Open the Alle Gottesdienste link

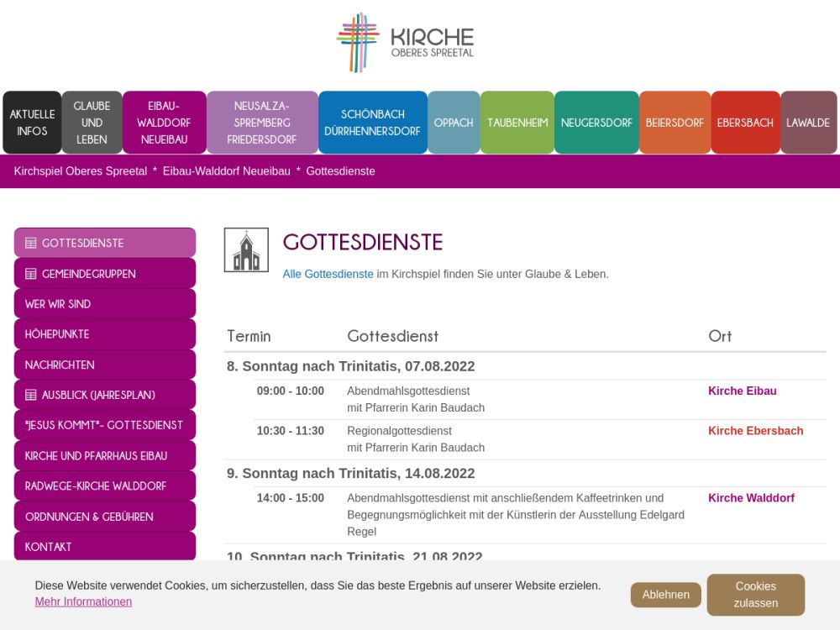pos(328,274)
